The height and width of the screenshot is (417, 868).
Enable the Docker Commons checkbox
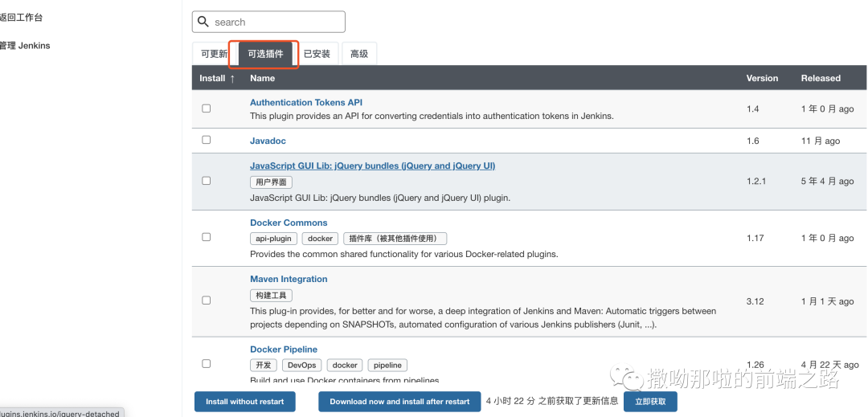(x=207, y=237)
